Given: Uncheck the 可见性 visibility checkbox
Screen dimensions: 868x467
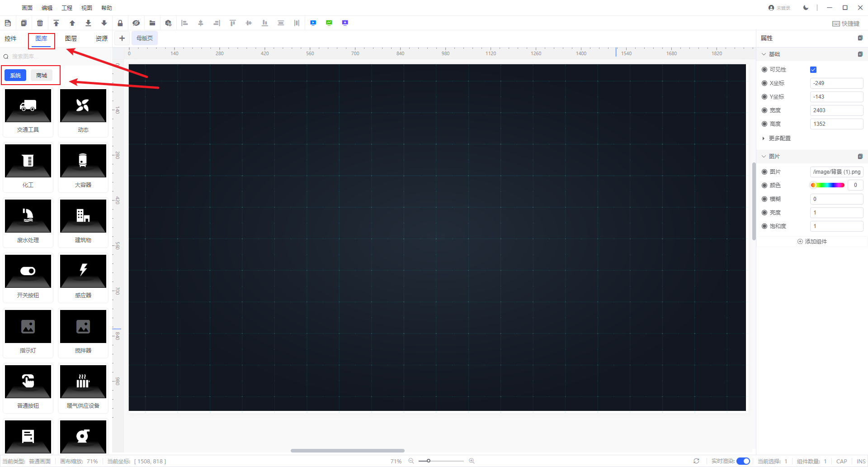Looking at the screenshot, I should point(813,70).
